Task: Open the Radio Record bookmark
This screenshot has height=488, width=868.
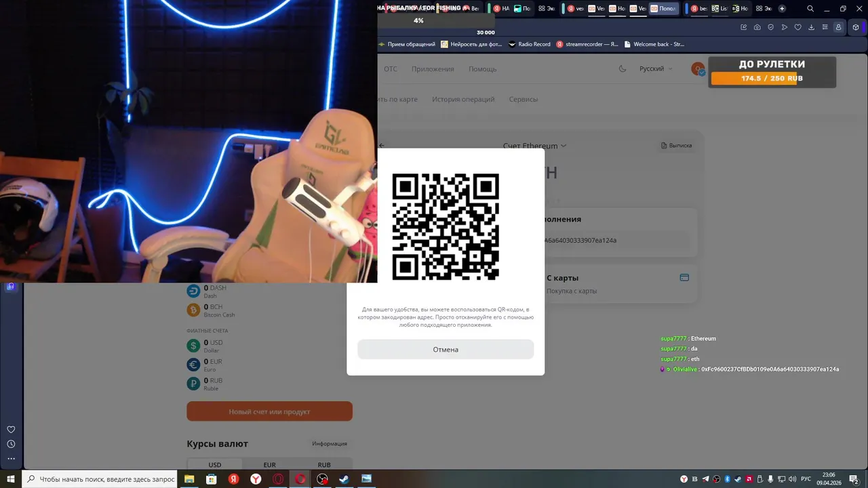Action: (x=530, y=44)
